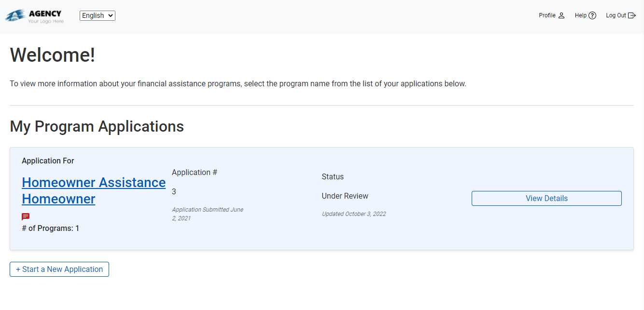Click the Application For label
The image size is (644, 310).
(48, 161)
